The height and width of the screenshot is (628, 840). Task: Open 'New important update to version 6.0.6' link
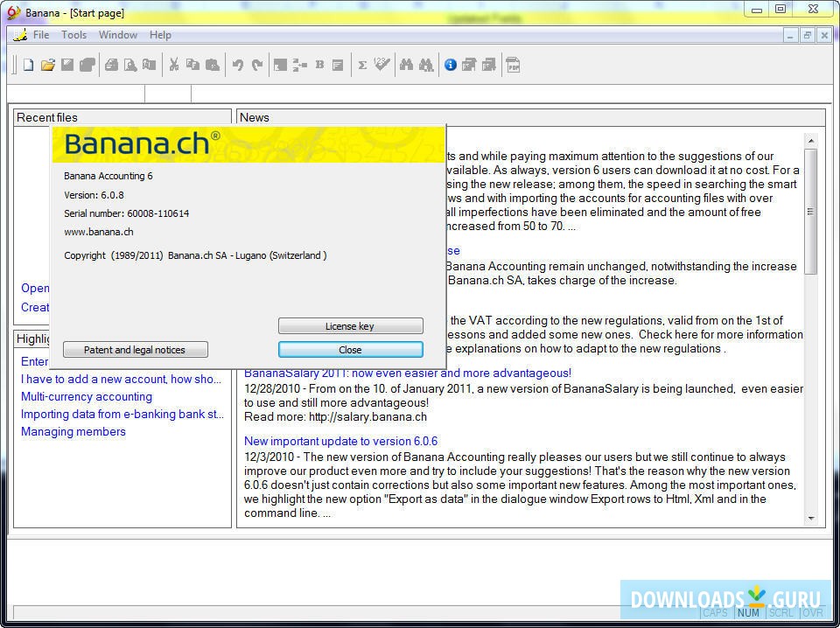pyautogui.click(x=340, y=441)
